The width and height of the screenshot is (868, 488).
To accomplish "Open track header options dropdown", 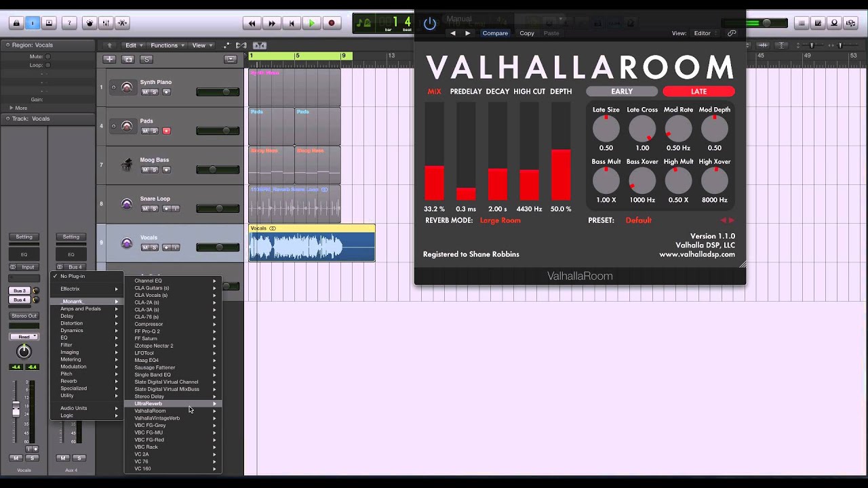I will click(x=231, y=59).
